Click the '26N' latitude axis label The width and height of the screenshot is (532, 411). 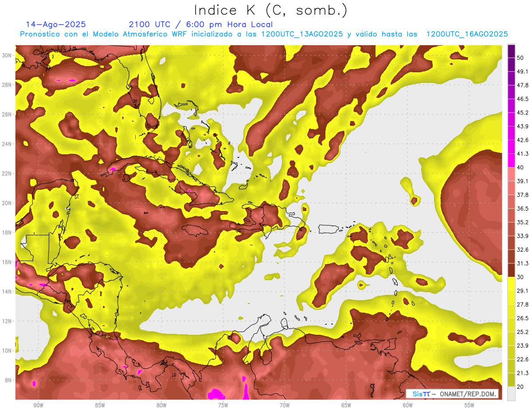pyautogui.click(x=8, y=114)
